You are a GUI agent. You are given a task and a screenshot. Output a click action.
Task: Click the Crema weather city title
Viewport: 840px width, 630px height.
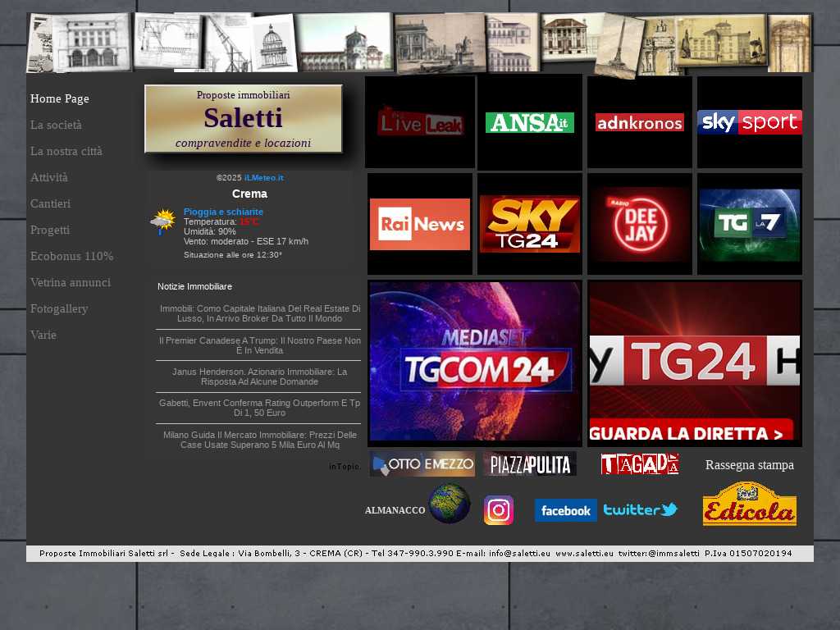pos(249,194)
